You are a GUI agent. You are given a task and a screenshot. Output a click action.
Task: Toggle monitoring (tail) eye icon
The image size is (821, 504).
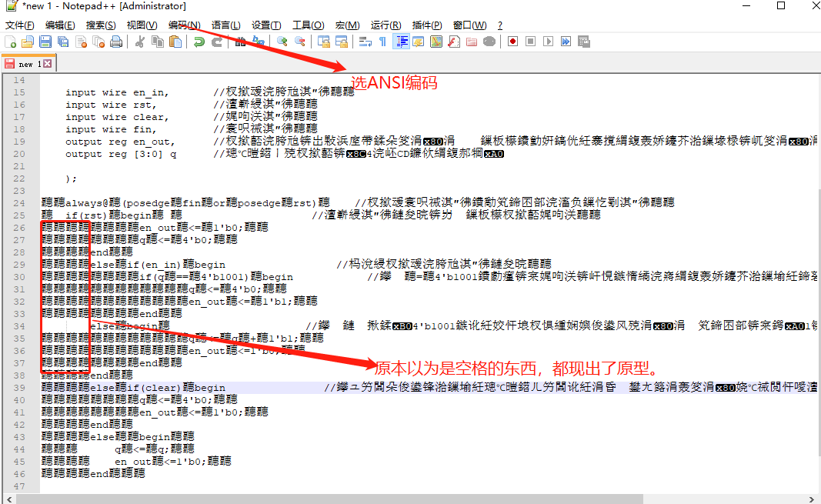488,41
